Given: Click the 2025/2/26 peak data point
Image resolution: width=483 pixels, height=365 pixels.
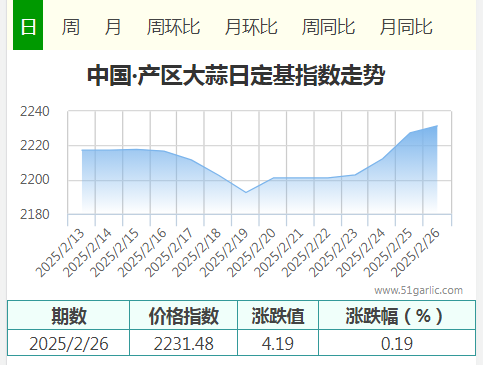Looking at the screenshot, I should [x=437, y=126].
